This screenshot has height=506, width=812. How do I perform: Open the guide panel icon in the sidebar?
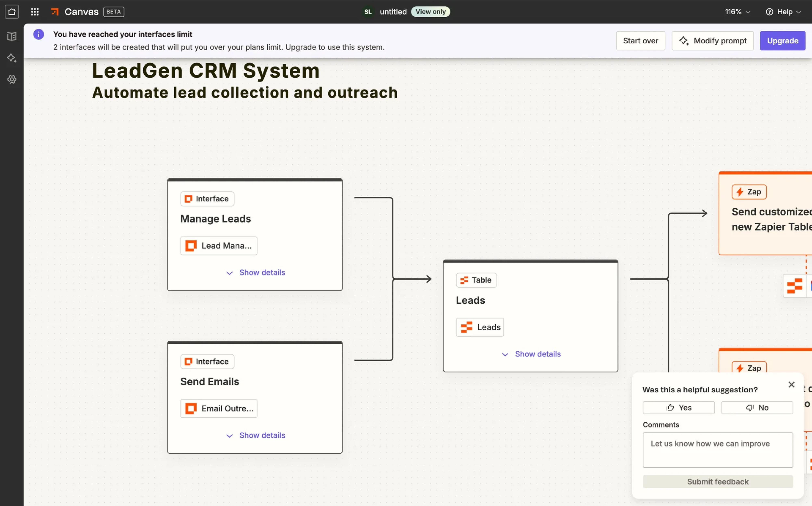click(x=12, y=36)
